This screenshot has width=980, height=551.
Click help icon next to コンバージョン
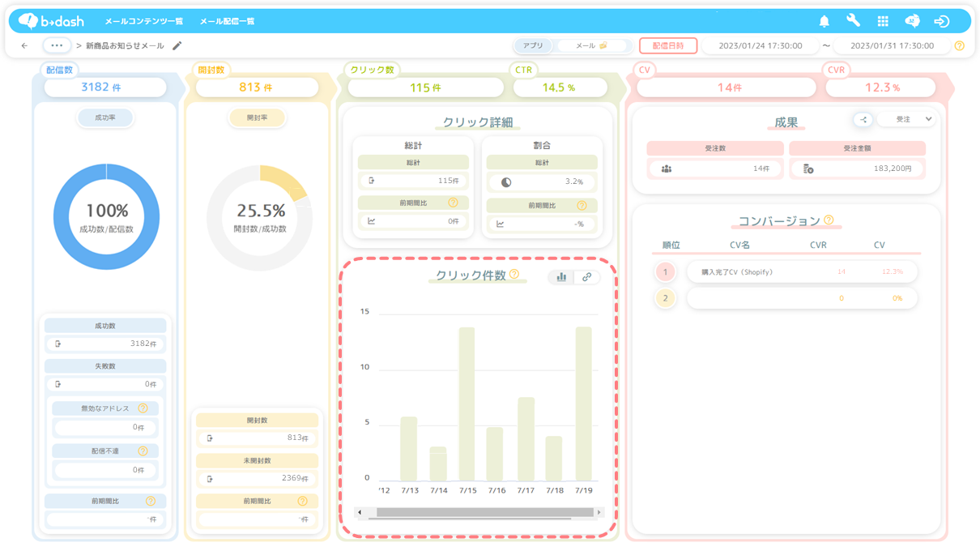pos(829,220)
